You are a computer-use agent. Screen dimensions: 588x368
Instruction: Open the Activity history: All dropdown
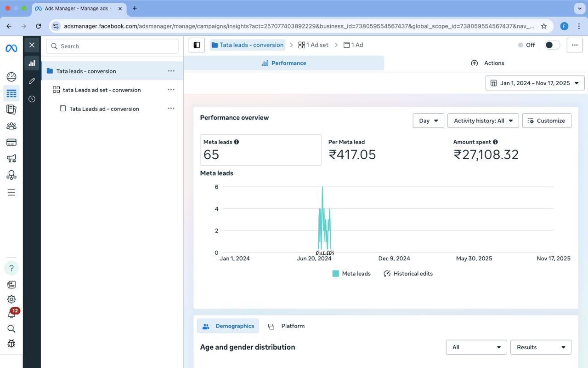[x=483, y=121]
